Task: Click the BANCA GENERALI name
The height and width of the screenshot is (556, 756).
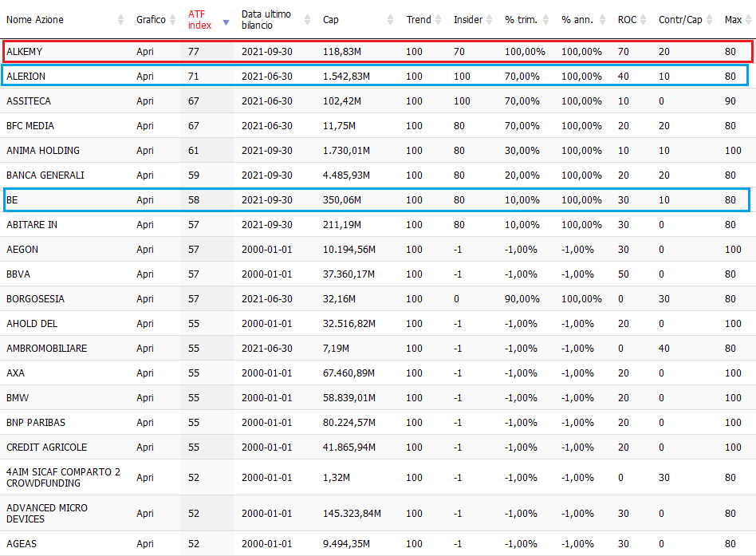Action: [45, 175]
